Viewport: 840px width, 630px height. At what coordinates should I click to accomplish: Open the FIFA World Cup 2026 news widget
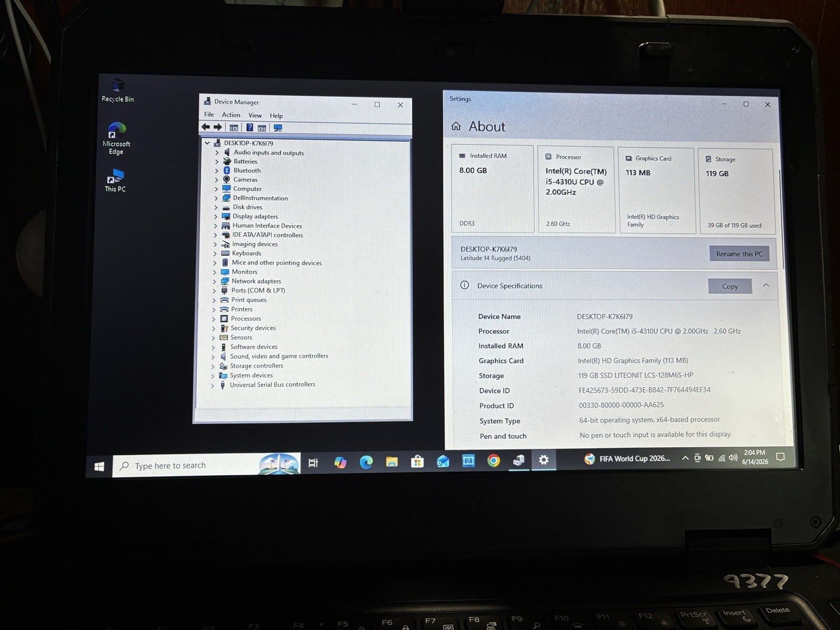point(627,459)
